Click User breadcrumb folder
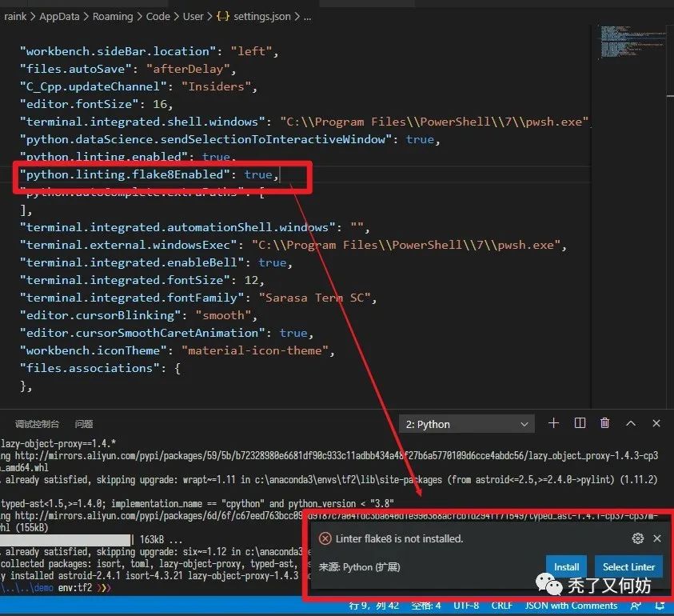This screenshot has width=674, height=616. coord(193,16)
